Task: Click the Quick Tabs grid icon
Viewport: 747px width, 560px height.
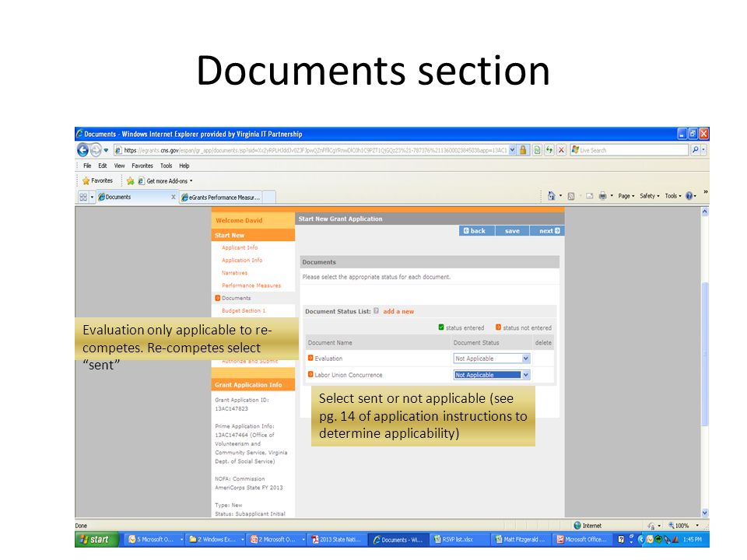Action: 83,197
